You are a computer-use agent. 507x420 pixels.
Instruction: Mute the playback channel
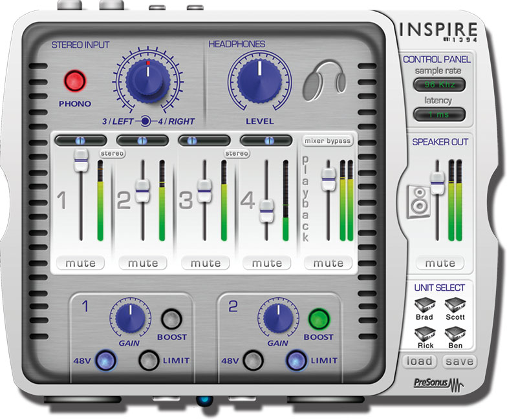329,263
